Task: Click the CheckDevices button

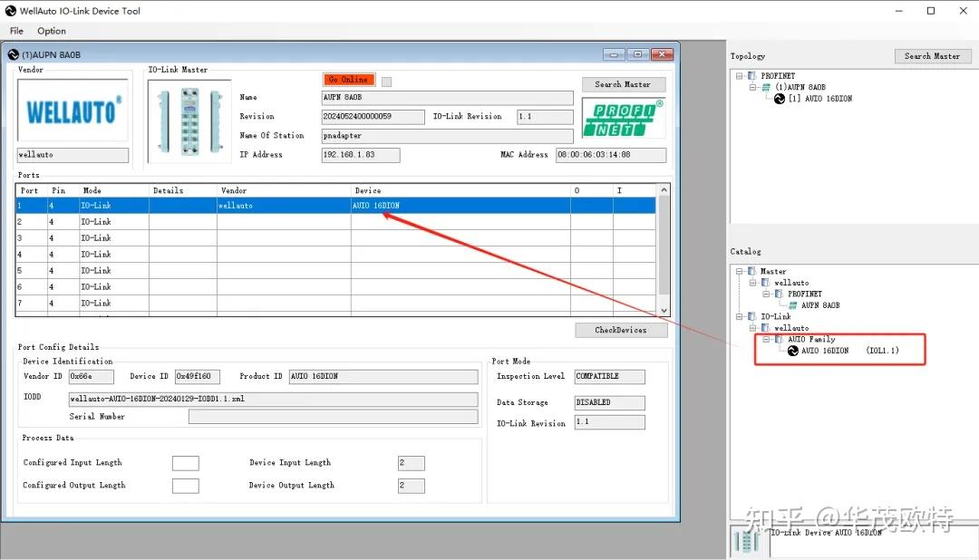Action: click(x=621, y=330)
